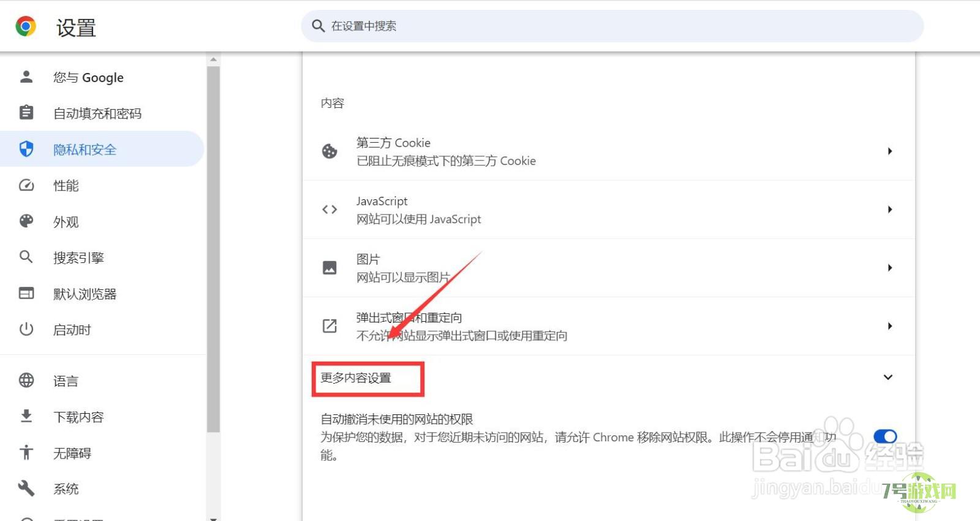
Task: Open 搜索引擎 settings section
Action: [102, 257]
